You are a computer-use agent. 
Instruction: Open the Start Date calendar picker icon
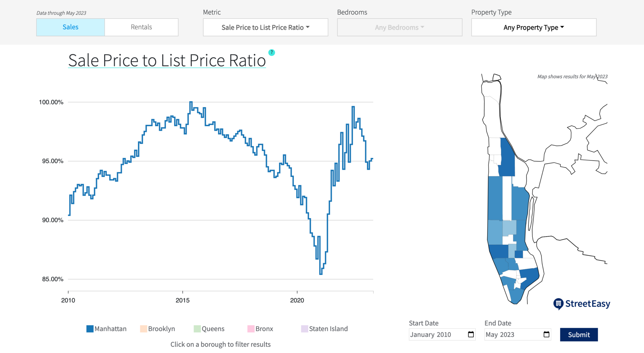coord(470,334)
